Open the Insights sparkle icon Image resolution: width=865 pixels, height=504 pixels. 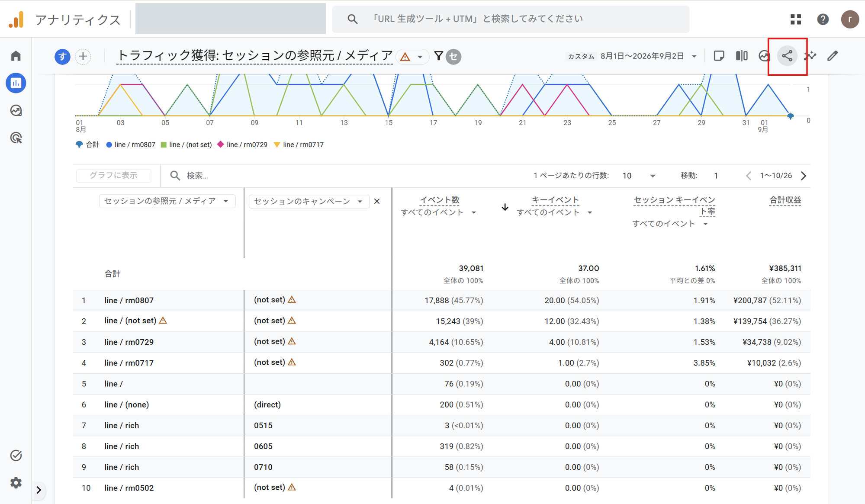pos(810,56)
